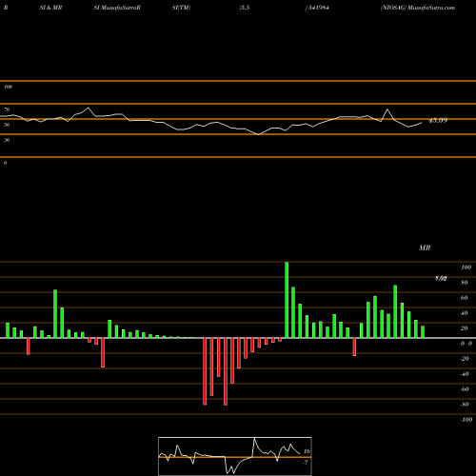
Task: Click the MR value reading 8.02
Action: click(441, 278)
